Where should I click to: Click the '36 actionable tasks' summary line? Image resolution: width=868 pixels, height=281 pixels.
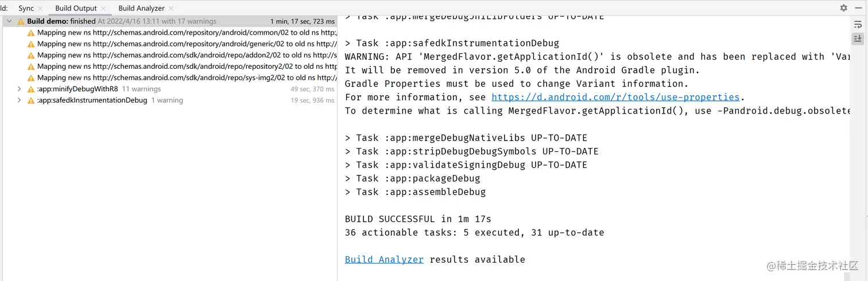(474, 232)
